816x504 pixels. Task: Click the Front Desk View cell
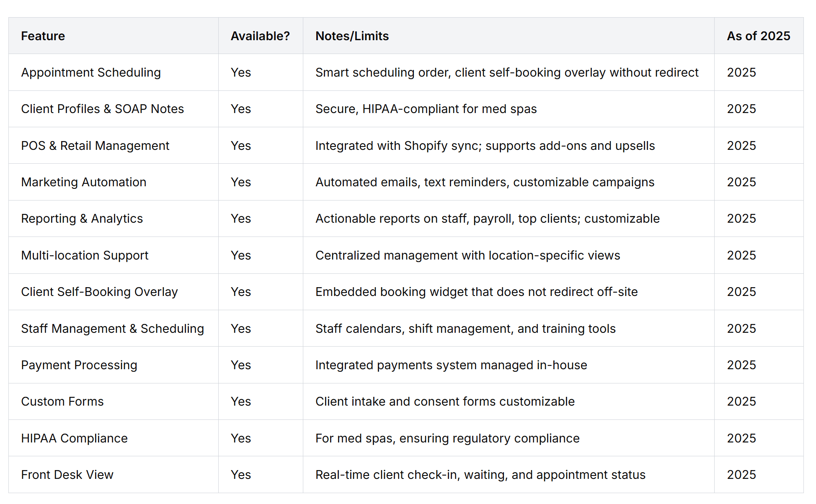[67, 475]
